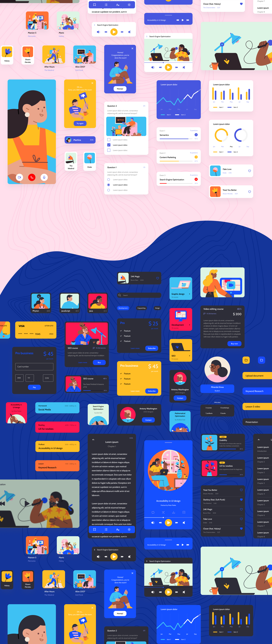Click the heart/favorite icon on Fake Love
This screenshot has width=272, height=644.
pyautogui.click(x=249, y=171)
